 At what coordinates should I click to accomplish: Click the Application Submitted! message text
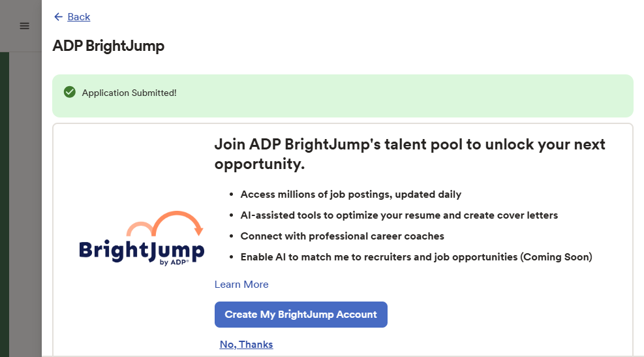[x=129, y=93]
